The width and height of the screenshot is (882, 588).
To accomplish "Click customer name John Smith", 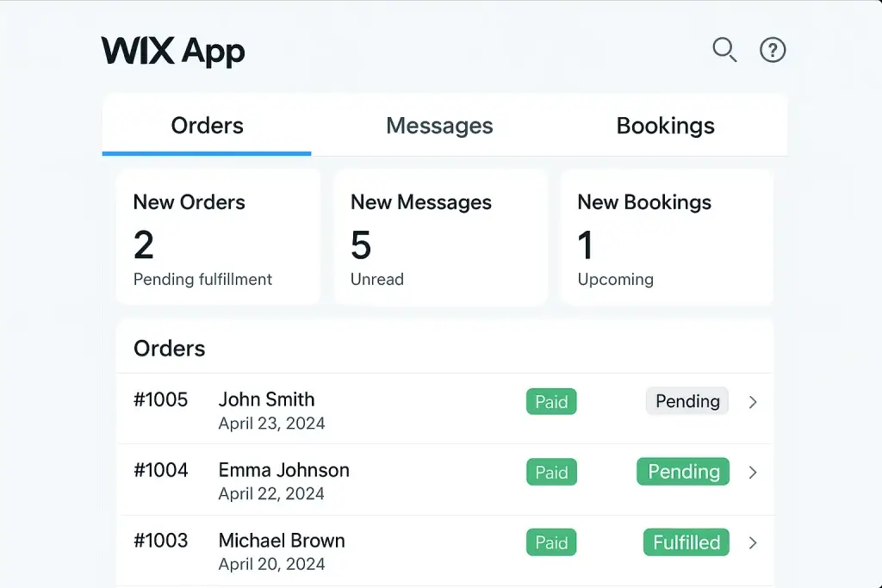I will click(267, 399).
